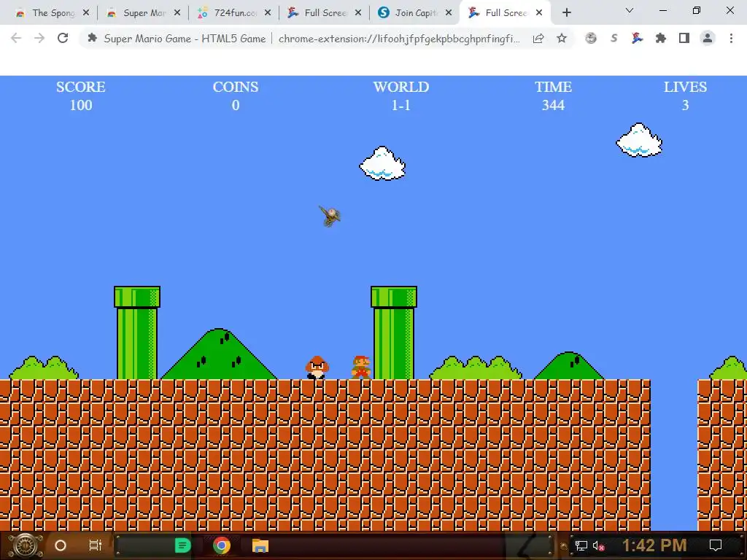The width and height of the screenshot is (747, 560).
Task: Toggle the browser side panel
Action: (684, 38)
